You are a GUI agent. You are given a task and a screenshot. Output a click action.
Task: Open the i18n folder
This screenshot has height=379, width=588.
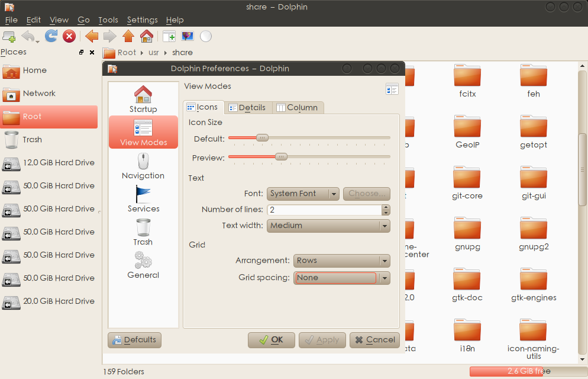pyautogui.click(x=467, y=336)
